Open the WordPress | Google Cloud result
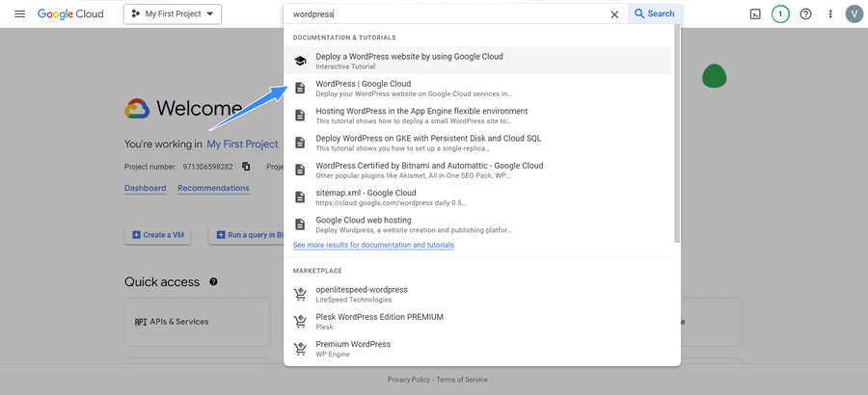Image resolution: width=868 pixels, height=395 pixels. pos(479,88)
